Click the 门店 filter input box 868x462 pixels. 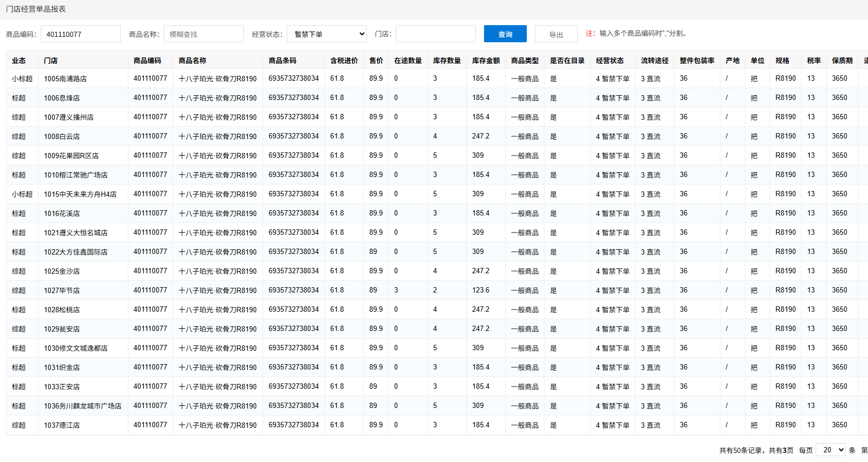point(435,34)
